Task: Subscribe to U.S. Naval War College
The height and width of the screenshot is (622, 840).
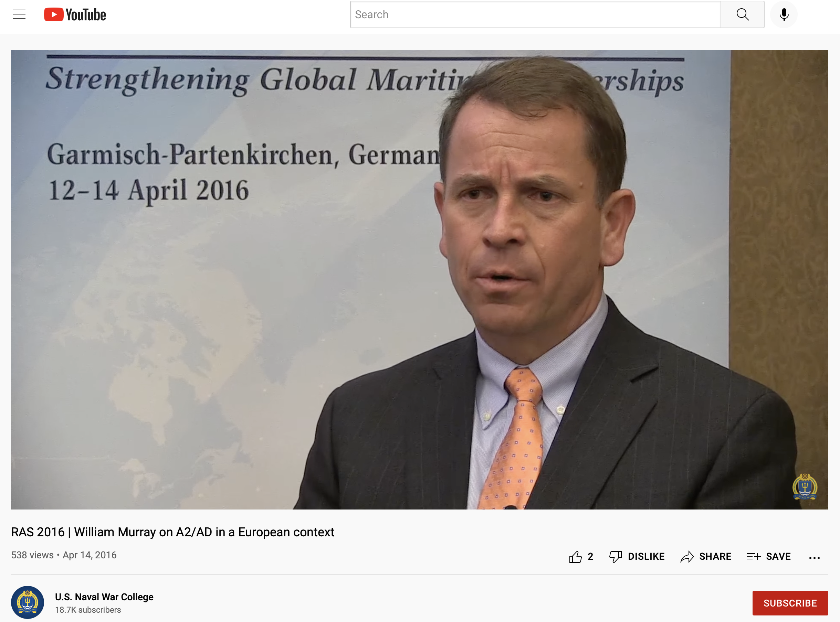Action: tap(790, 603)
